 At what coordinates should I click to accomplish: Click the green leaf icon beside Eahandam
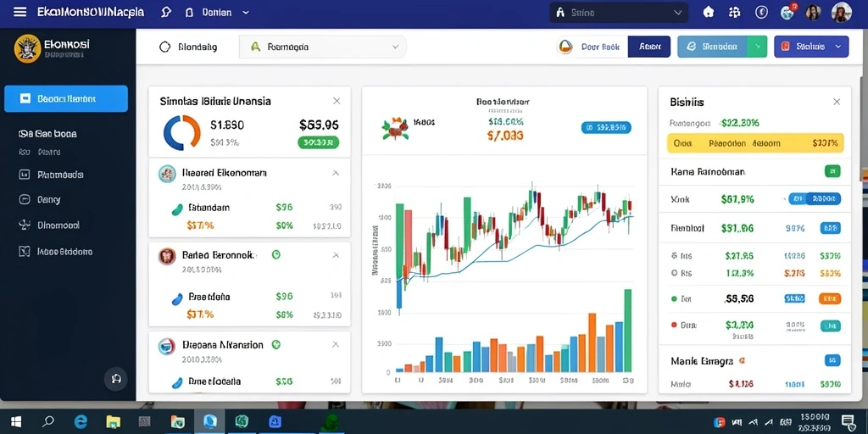click(177, 209)
